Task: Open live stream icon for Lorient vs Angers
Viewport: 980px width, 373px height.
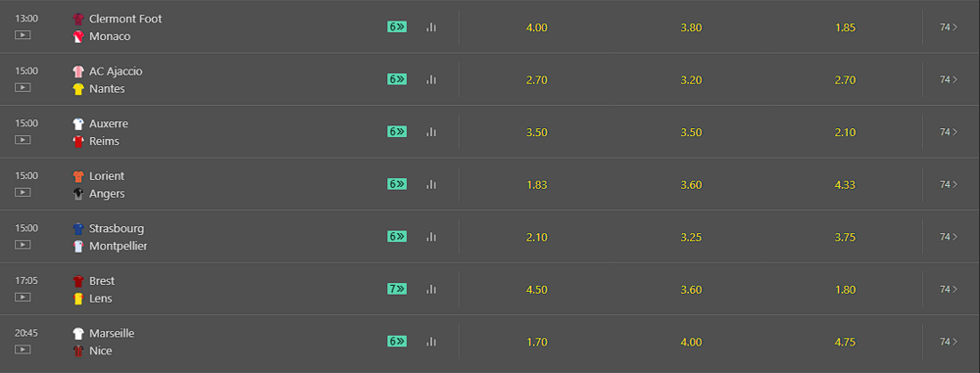Action: point(23,193)
